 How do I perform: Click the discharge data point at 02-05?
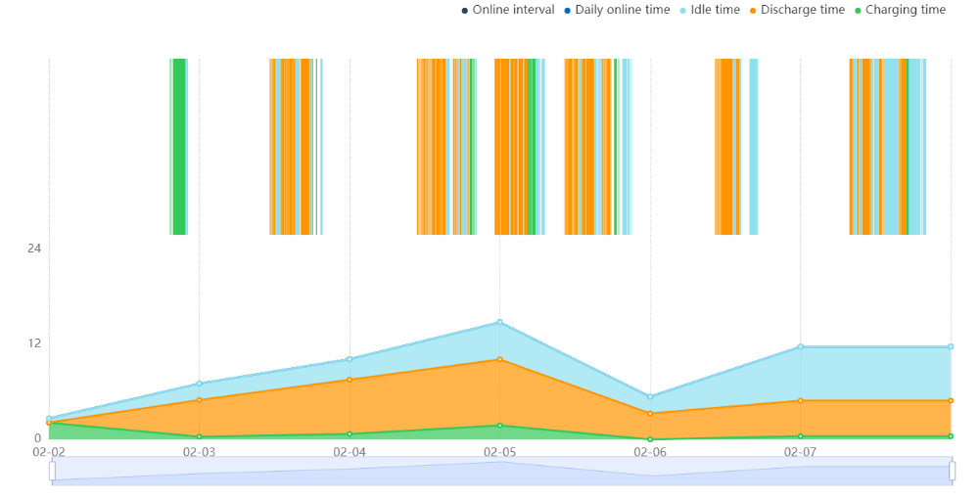pos(500,360)
